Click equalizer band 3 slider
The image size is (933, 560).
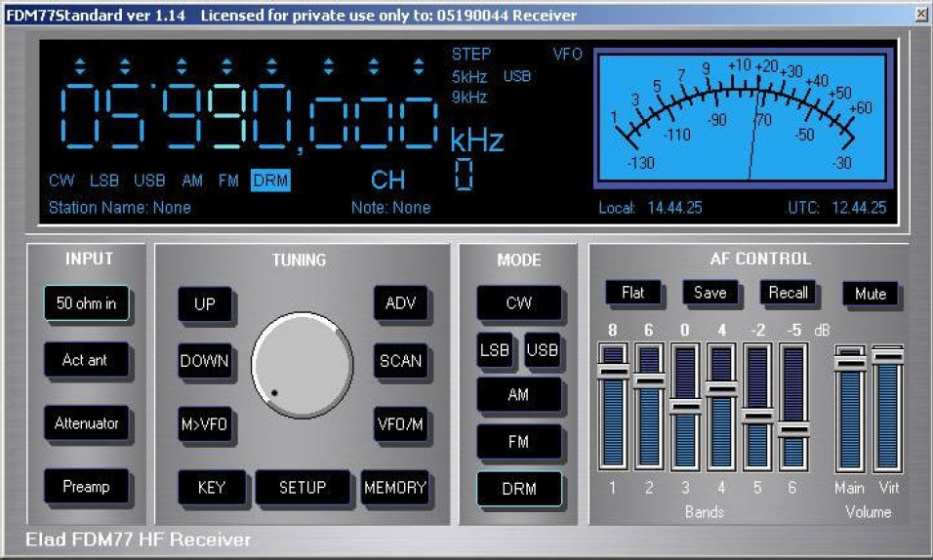point(685,407)
